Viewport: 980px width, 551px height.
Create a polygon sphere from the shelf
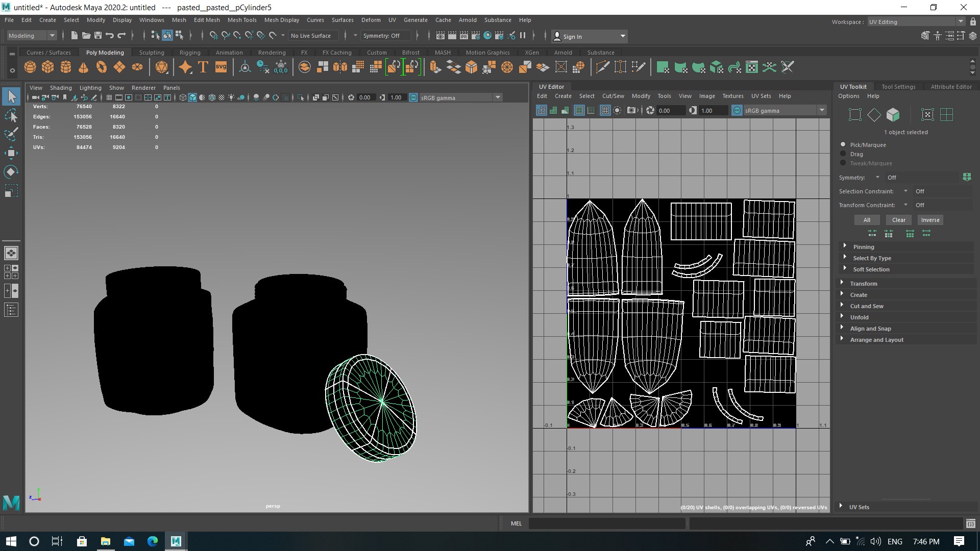click(30, 67)
